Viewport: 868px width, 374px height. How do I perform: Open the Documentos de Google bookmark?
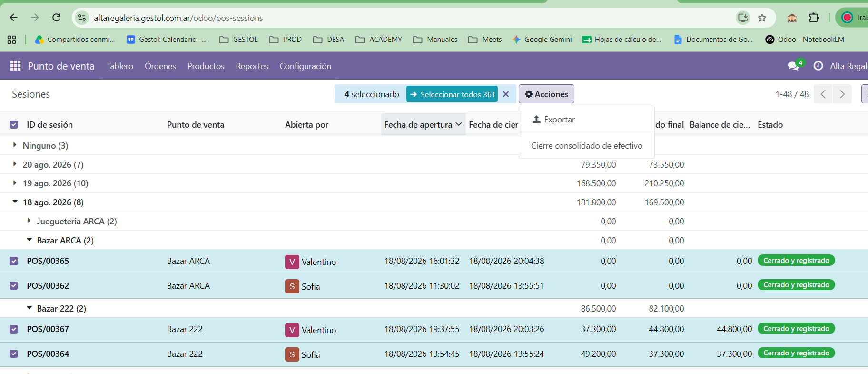point(713,40)
